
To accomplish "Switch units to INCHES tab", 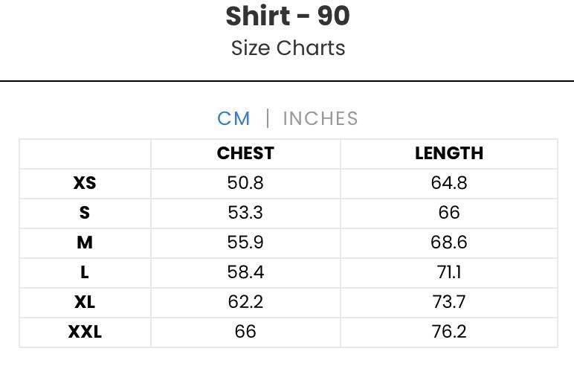I will 320,118.
